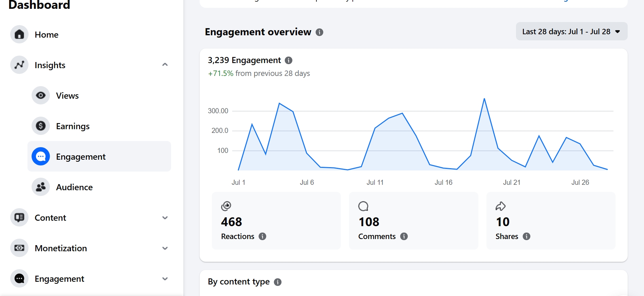Show info for By content type
This screenshot has width=644, height=296.
click(278, 282)
